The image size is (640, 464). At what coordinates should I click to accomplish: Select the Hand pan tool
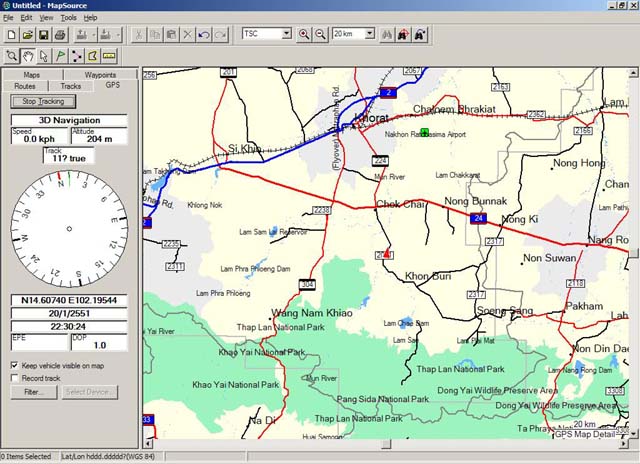click(x=28, y=56)
